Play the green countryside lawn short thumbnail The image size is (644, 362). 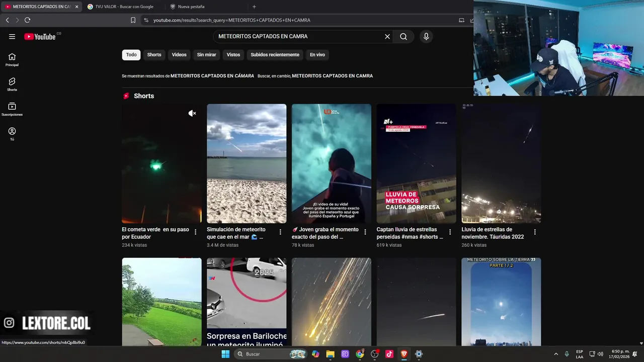[x=162, y=302]
